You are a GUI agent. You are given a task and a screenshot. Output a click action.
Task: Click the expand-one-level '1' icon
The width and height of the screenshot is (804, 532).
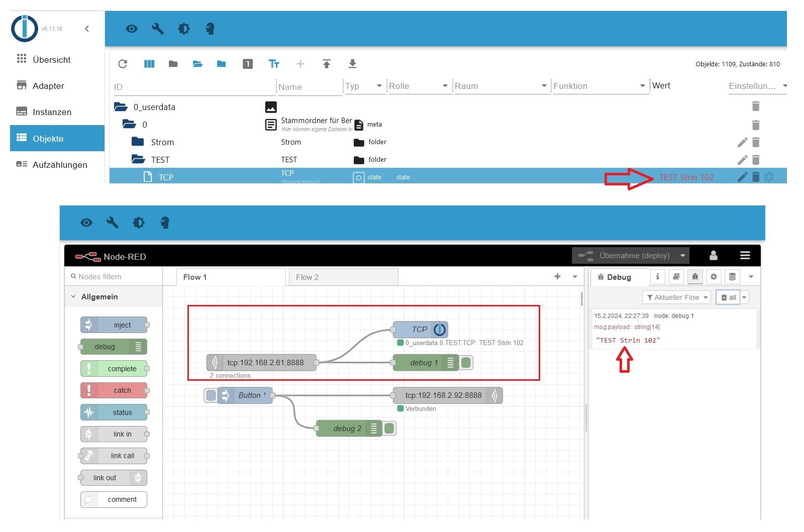tap(248, 64)
